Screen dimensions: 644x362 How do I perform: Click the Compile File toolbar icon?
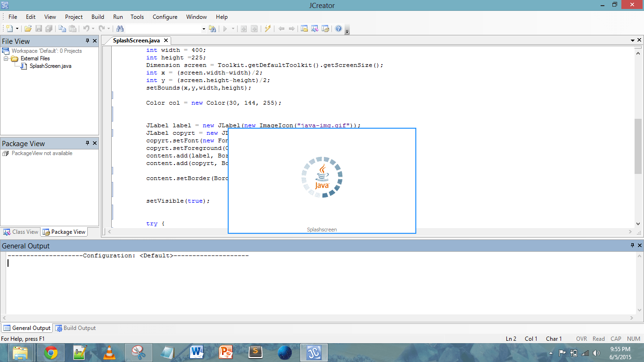(244, 29)
